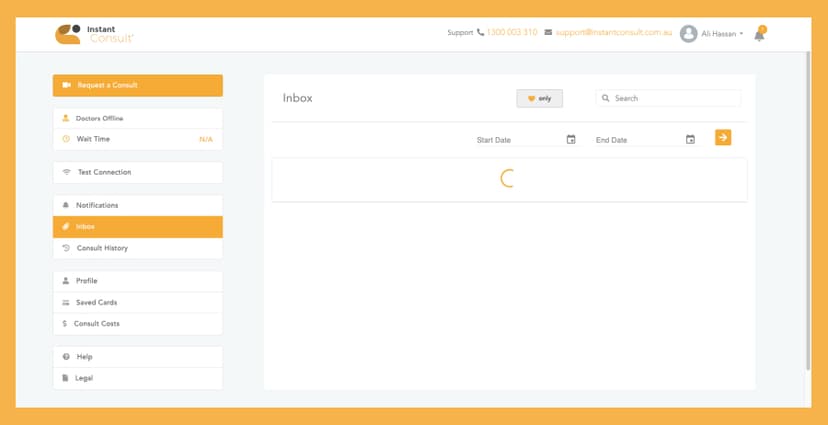Click the Inbox heading text

[297, 98]
